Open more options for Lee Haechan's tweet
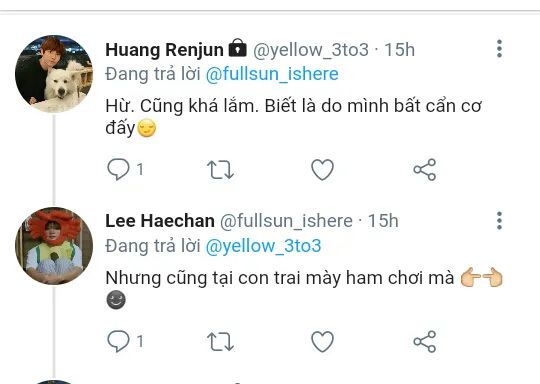The image size is (540, 384). pos(499,220)
